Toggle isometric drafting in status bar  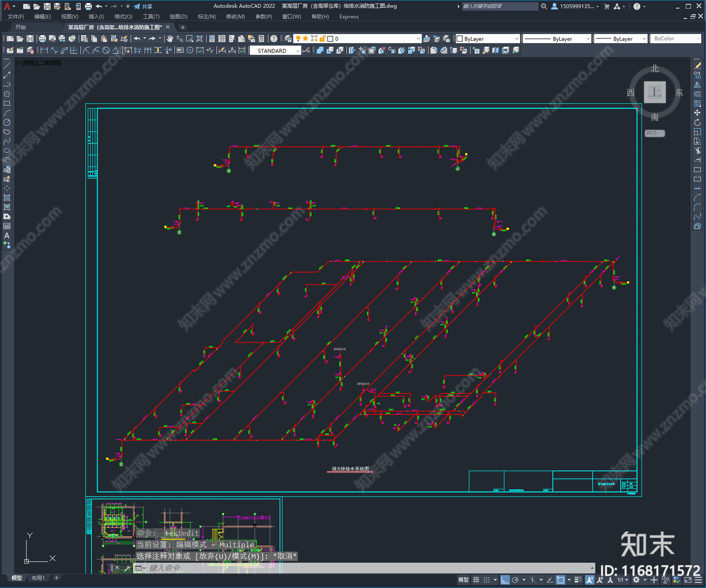click(x=533, y=580)
